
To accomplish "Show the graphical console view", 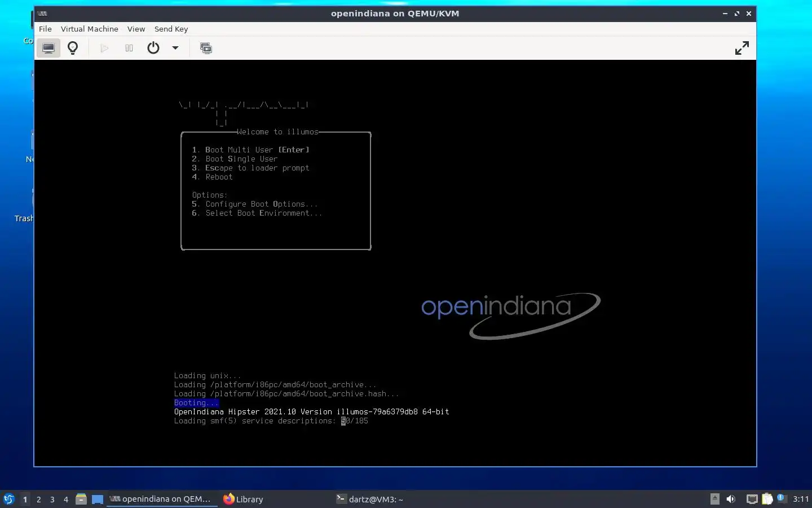I will point(48,48).
